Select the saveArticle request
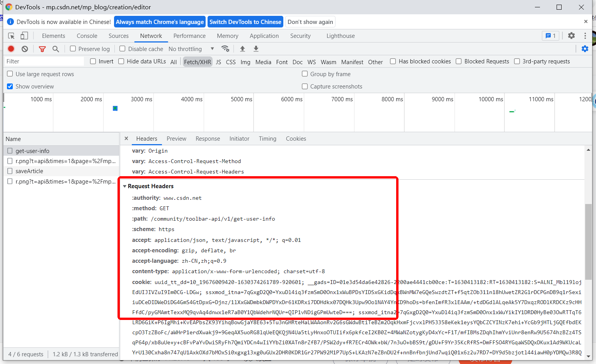The height and width of the screenshot is (364, 596). point(30,171)
